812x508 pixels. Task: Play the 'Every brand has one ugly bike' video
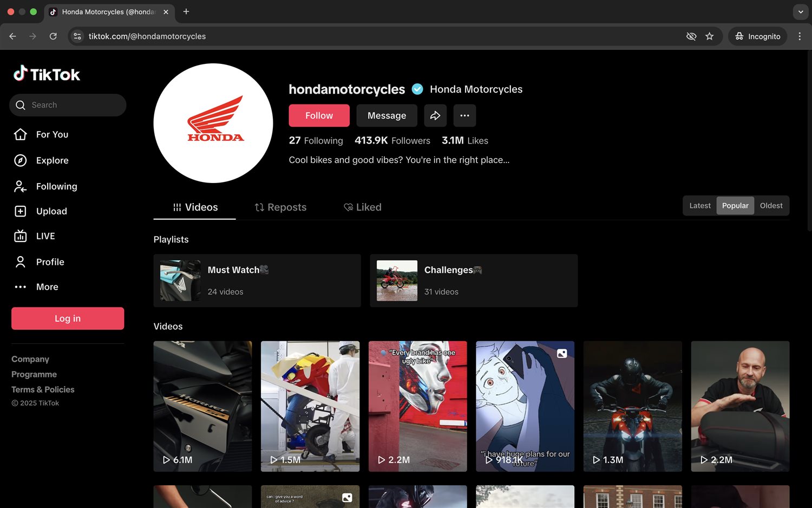[417, 406]
